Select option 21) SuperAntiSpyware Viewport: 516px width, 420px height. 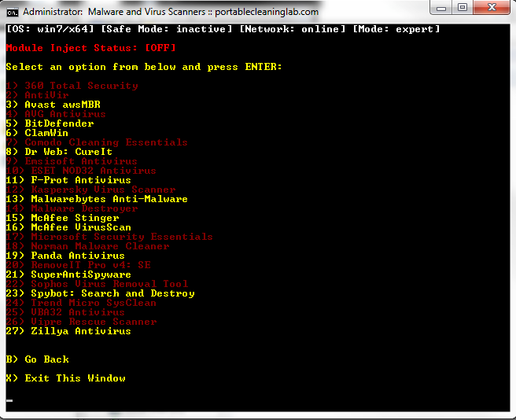(x=68, y=274)
